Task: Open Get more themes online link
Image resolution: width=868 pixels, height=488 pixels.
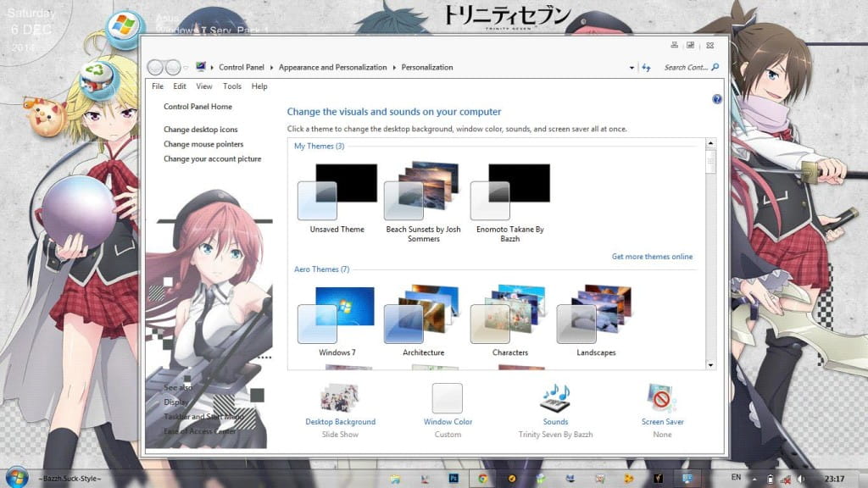Action: [652, 256]
